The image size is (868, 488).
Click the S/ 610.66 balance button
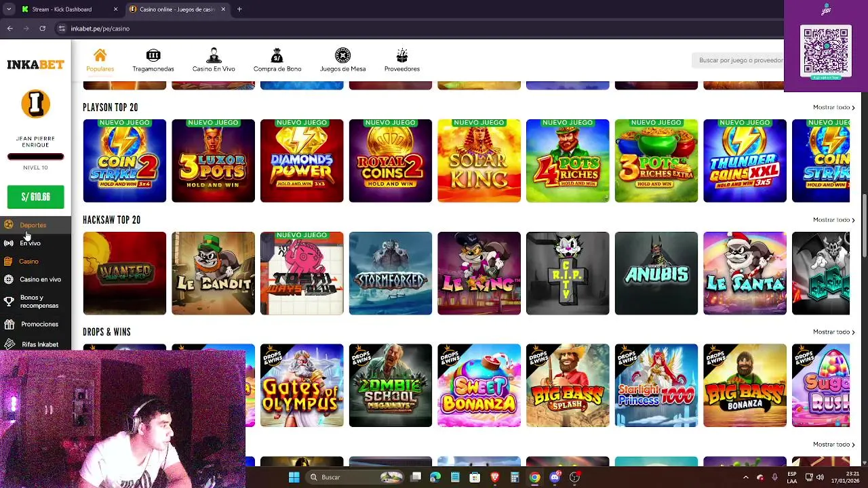35,197
